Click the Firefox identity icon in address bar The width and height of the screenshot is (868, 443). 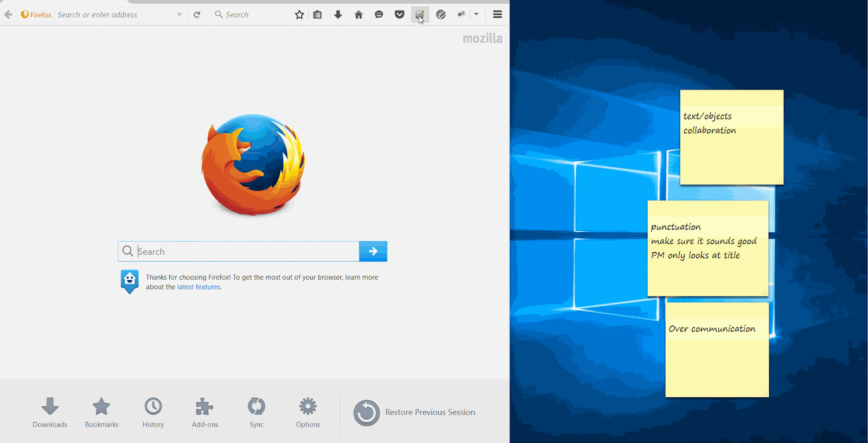click(x=36, y=15)
